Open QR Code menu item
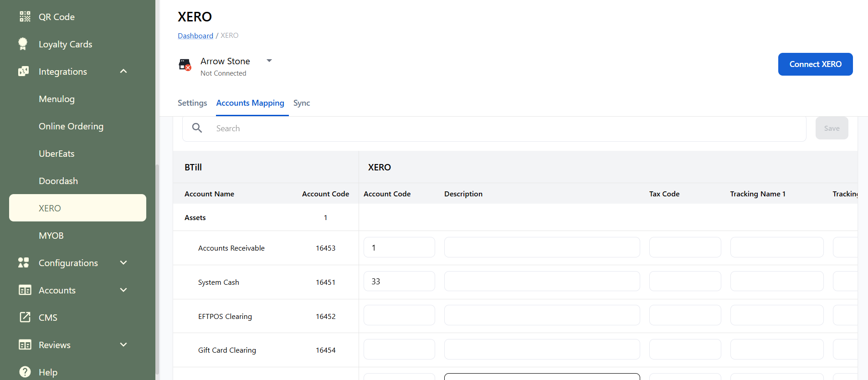The height and width of the screenshot is (380, 868). [x=56, y=17]
